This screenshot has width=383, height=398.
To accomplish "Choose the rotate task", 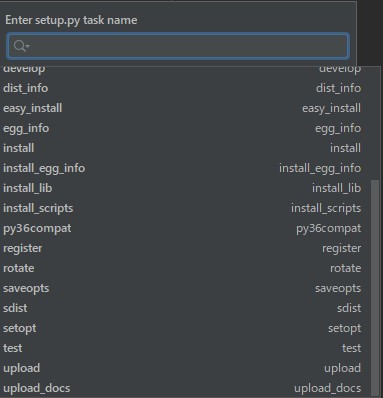I will point(185,268).
